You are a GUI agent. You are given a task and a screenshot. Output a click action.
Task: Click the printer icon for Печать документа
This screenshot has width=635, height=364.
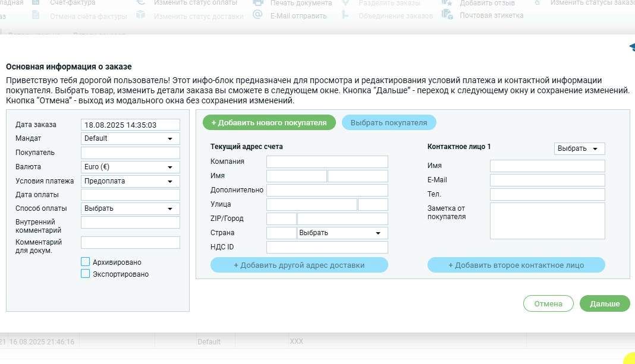[x=258, y=3]
